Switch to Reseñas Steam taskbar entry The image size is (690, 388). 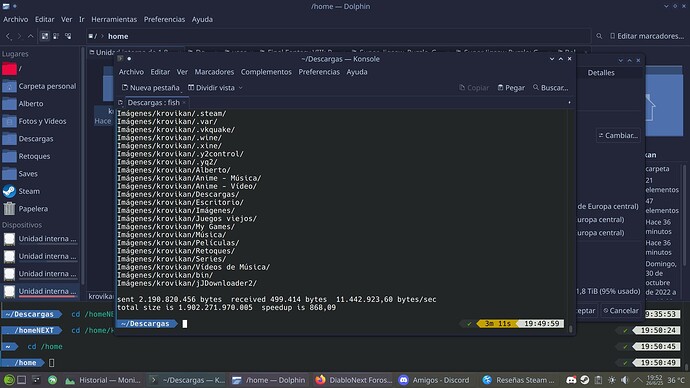[519, 380]
